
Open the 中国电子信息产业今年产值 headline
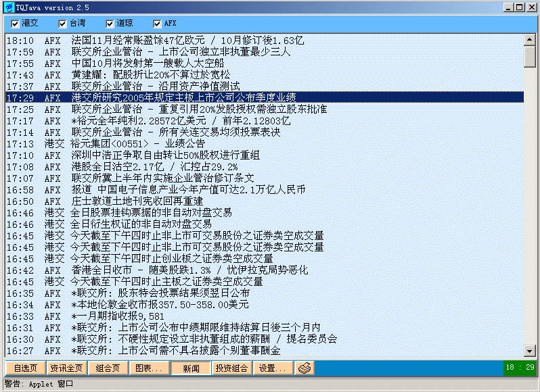pos(265,190)
